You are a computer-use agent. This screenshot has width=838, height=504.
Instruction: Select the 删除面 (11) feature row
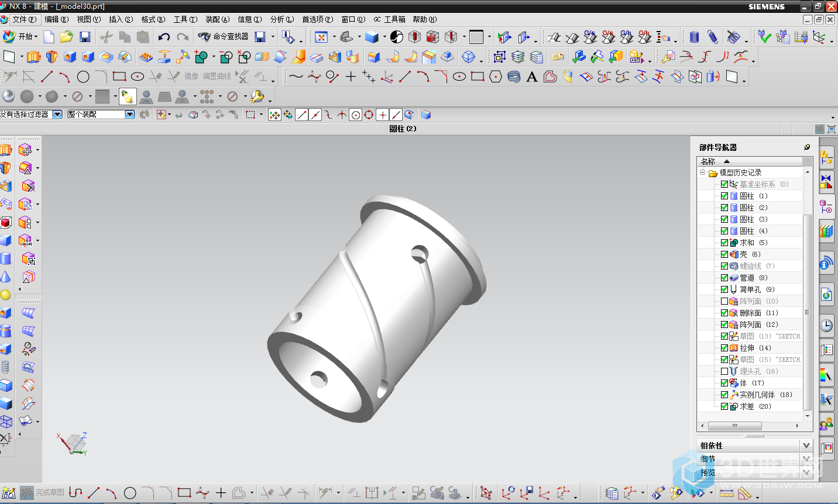(x=750, y=313)
